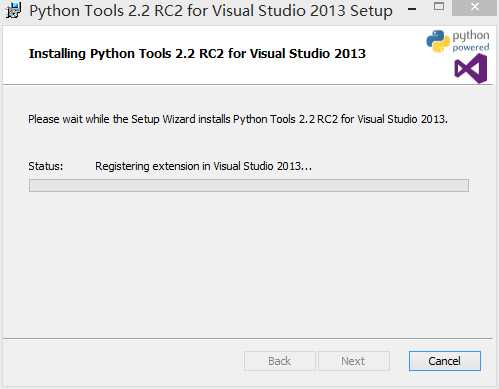Click the blank white header banner beside the heading
Viewport: 499px width, 389px height.
tap(393, 67)
